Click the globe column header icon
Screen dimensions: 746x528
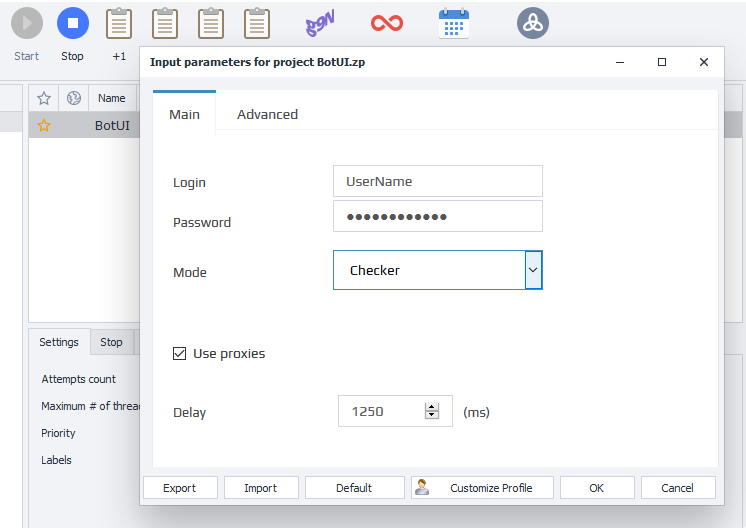74,98
